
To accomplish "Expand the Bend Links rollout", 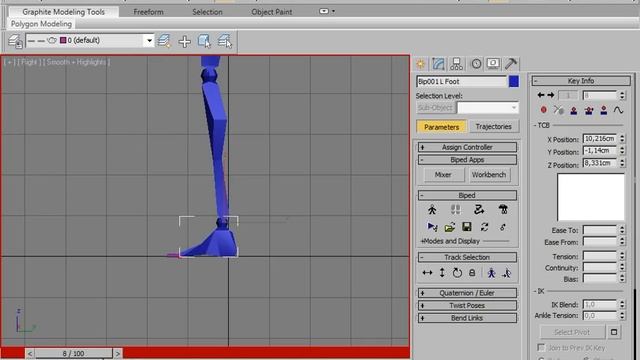I will point(467,318).
